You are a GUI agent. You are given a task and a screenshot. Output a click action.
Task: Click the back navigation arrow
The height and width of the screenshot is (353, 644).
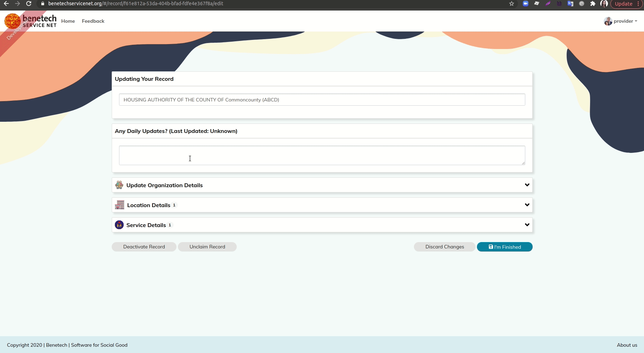7,4
